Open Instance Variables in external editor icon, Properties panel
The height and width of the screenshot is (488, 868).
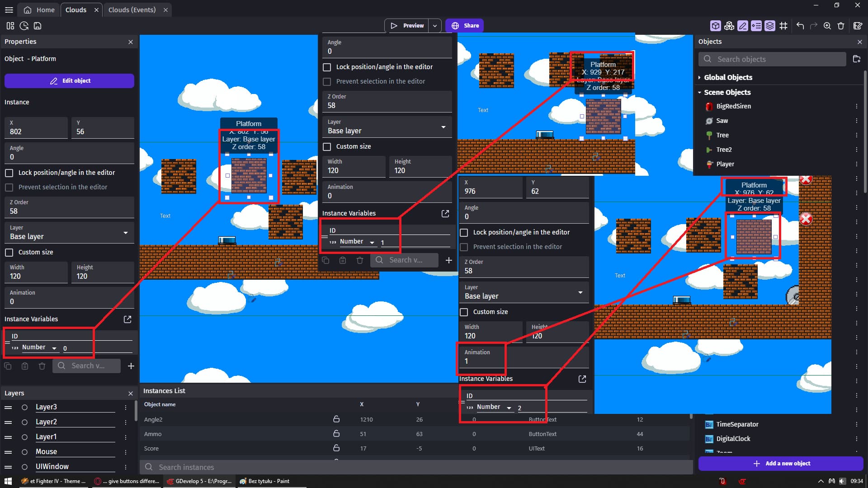coord(127,319)
